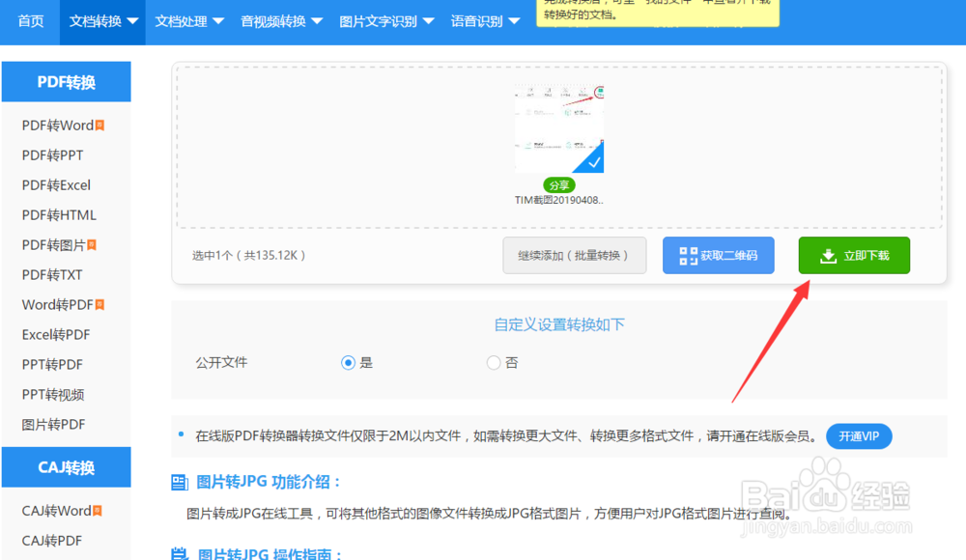The image size is (966, 560).
Task: Select the PDF转换 sidebar header
Action: pos(67,81)
